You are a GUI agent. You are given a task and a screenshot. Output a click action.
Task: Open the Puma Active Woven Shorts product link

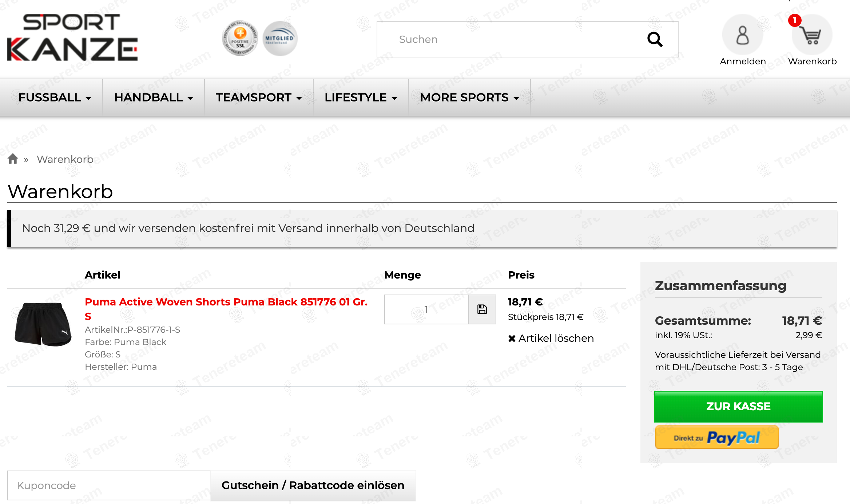pyautogui.click(x=226, y=309)
